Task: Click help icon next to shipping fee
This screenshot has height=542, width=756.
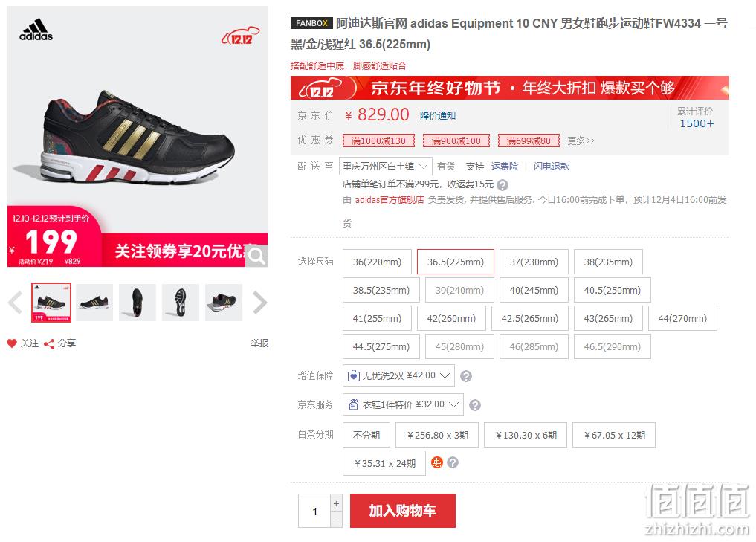Action: tap(503, 184)
